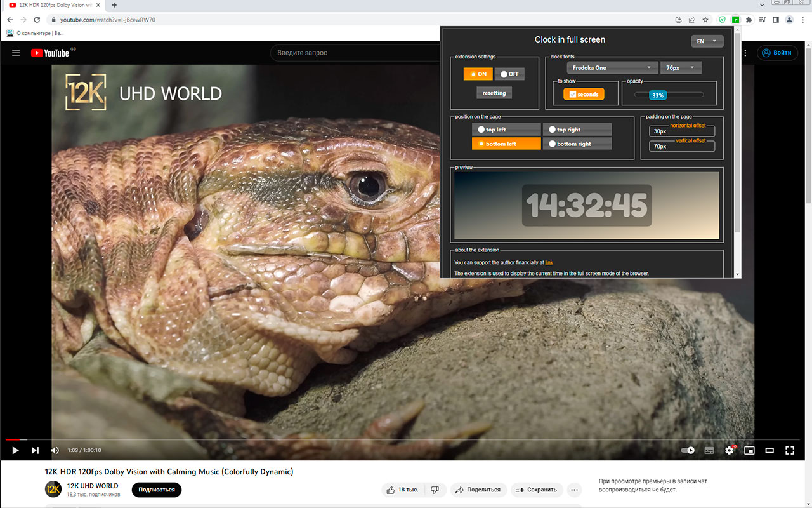Toggle video subtitles
Viewport: 812px width, 508px height.
pyautogui.click(x=709, y=450)
